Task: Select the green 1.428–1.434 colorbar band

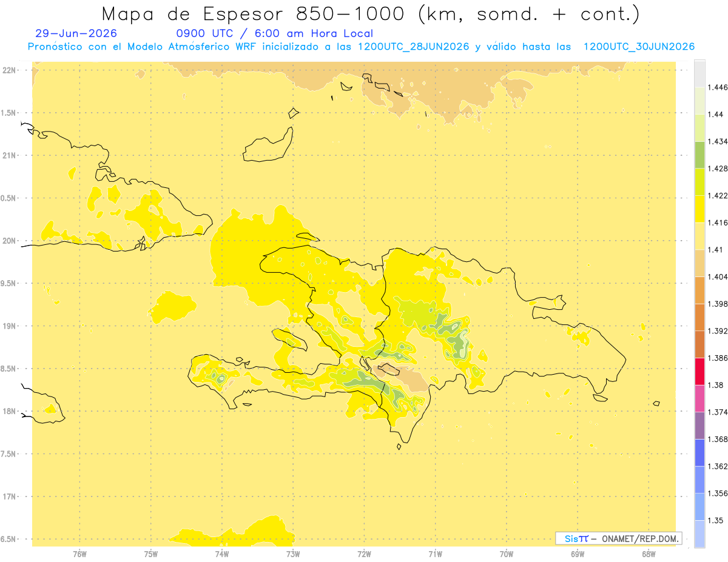Action: (699, 155)
